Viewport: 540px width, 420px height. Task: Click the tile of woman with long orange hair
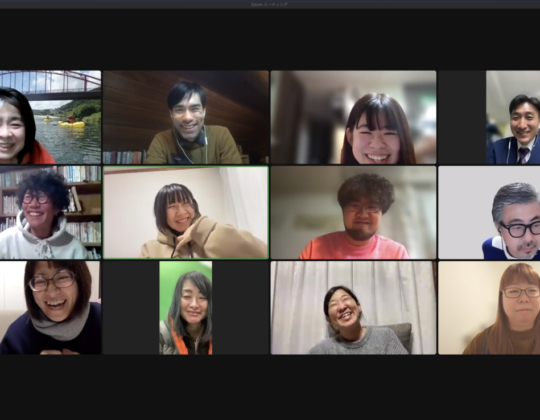point(489,307)
